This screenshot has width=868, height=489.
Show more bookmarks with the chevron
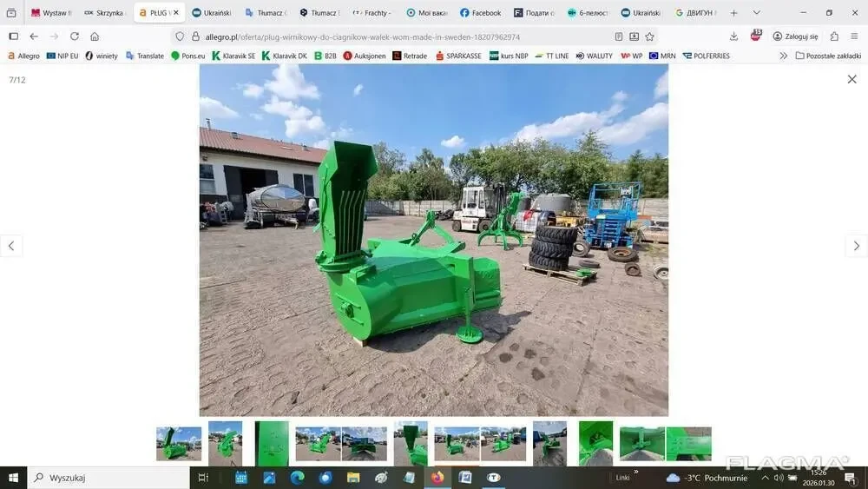coord(783,56)
